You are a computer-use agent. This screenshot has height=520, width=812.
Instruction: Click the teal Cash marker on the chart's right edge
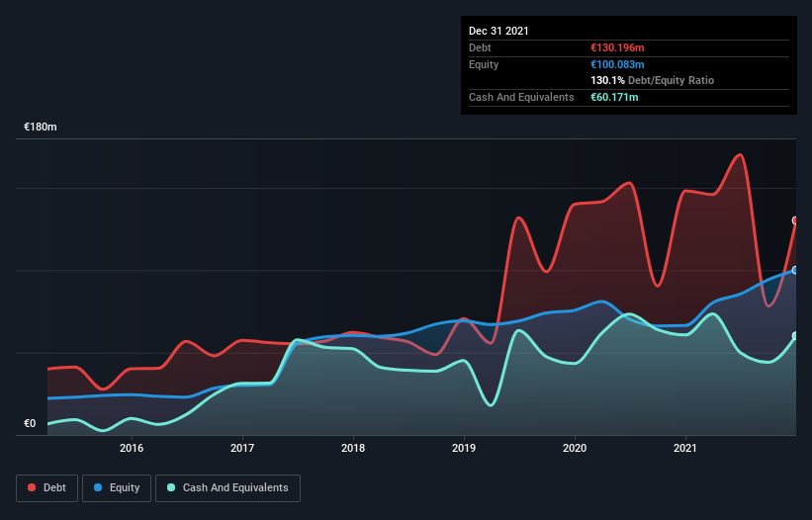click(x=795, y=336)
